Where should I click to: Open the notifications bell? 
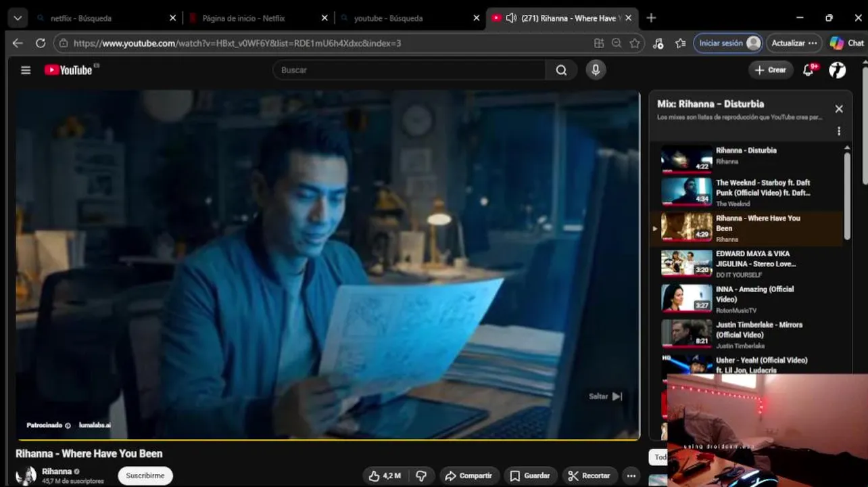[808, 70]
